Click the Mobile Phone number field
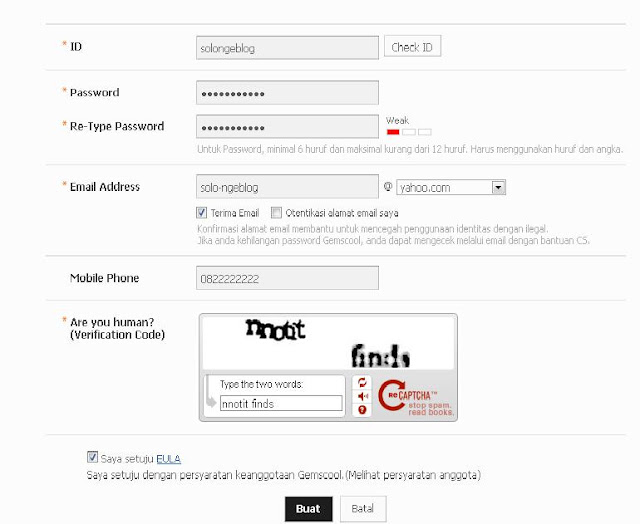The width and height of the screenshot is (640, 524). 287,278
